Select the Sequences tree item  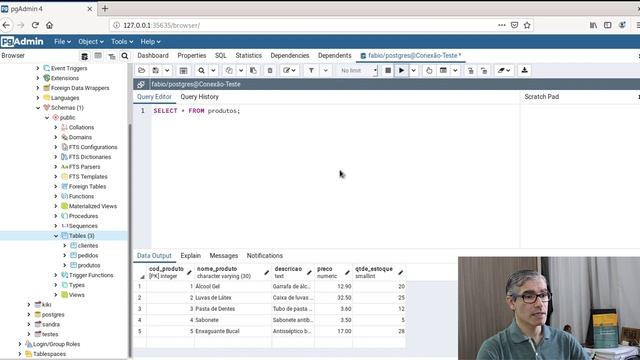pos(83,226)
